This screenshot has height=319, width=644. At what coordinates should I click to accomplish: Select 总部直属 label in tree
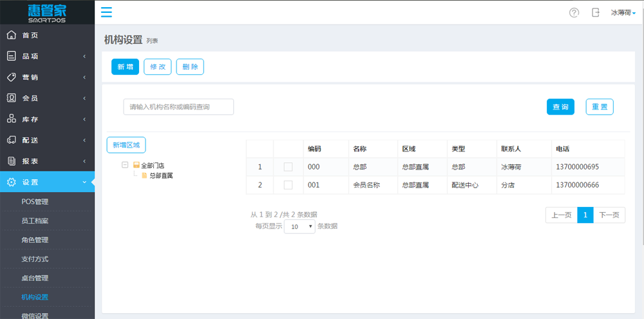pyautogui.click(x=162, y=175)
